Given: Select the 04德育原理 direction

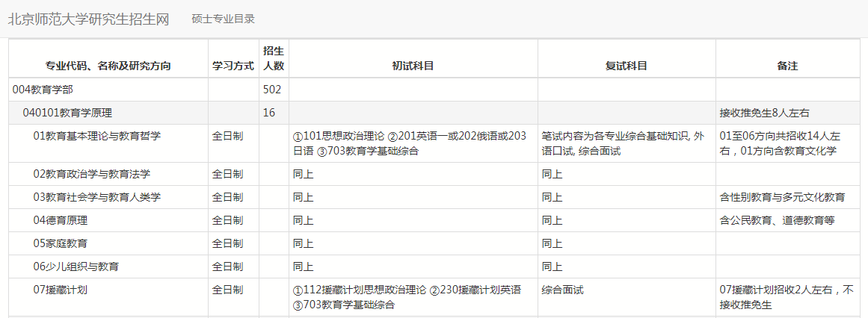Looking at the screenshot, I should point(61,220).
